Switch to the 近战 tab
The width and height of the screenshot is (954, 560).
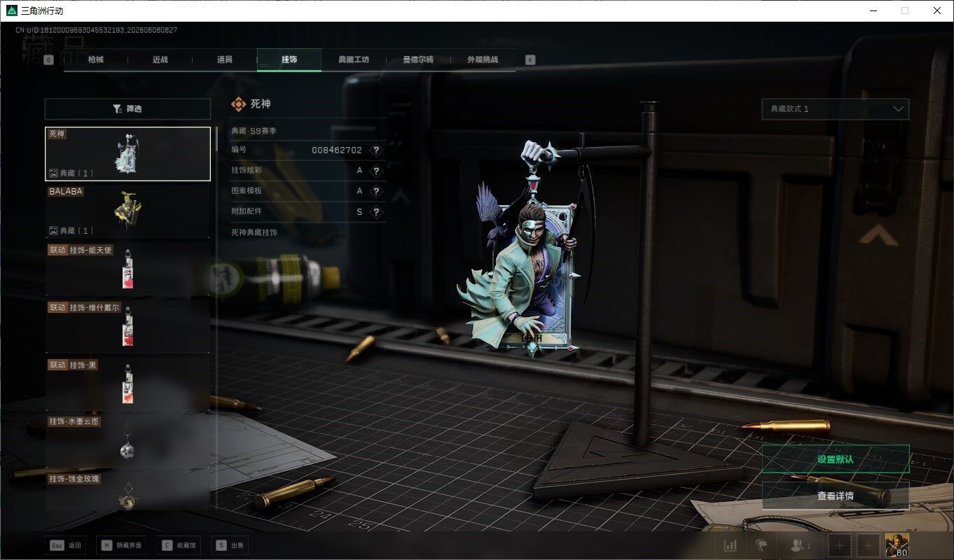point(160,60)
